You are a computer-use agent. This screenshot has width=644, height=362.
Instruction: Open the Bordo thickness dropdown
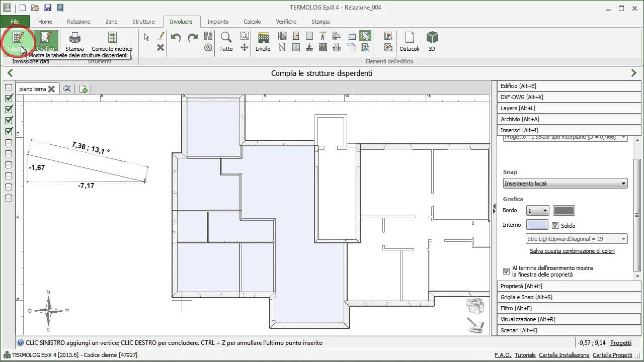point(537,211)
